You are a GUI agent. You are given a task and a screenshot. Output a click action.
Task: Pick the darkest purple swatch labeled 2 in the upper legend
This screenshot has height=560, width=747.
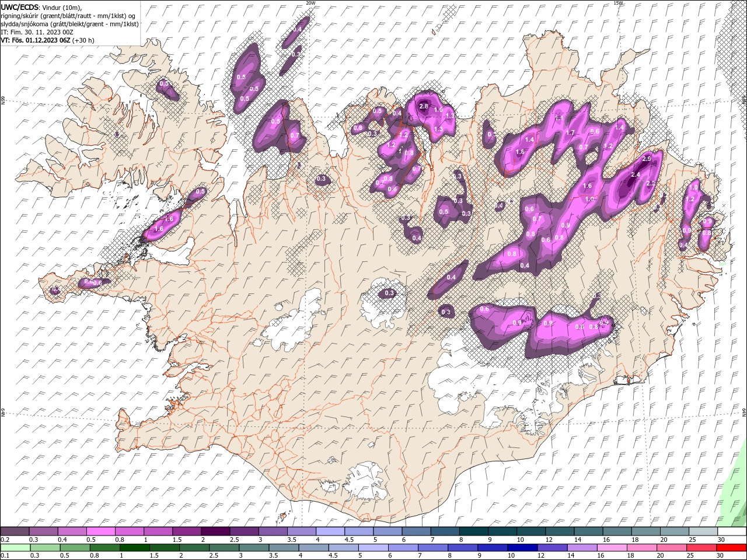(216, 531)
